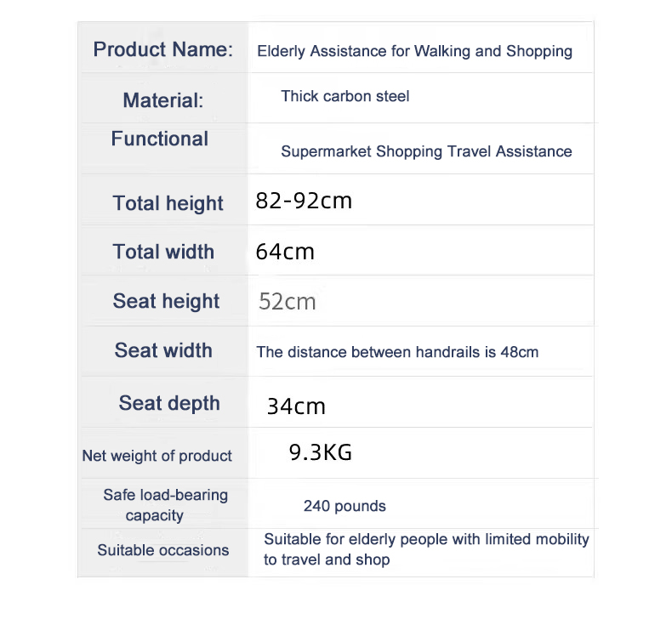Click the 'Seat height' label

(x=166, y=301)
